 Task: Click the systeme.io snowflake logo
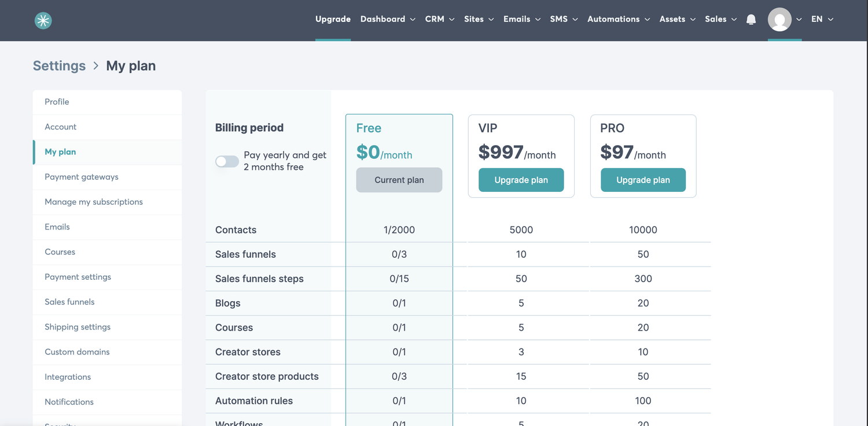click(x=43, y=20)
